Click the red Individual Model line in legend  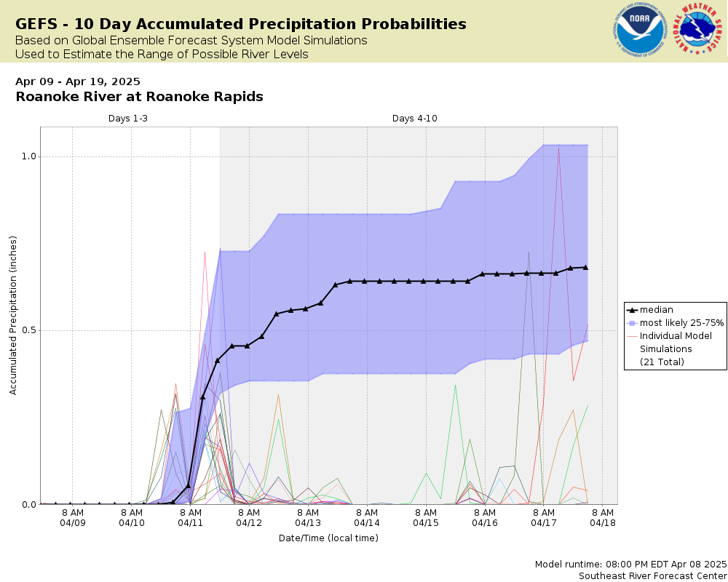(x=631, y=336)
